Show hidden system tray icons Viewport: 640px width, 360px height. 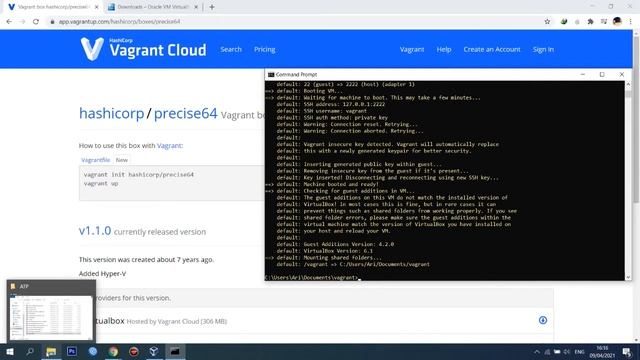[537, 352]
